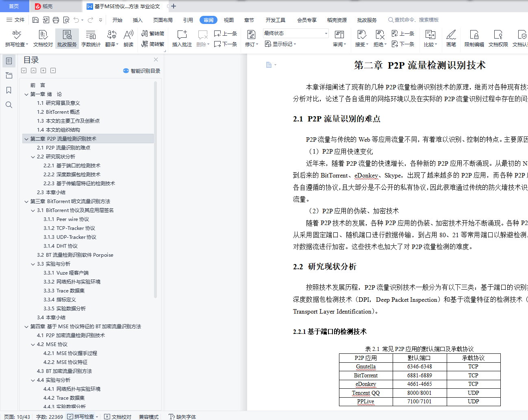Switch to the 开始 ribbon tab
The height and width of the screenshot is (420, 528).
pos(117,20)
